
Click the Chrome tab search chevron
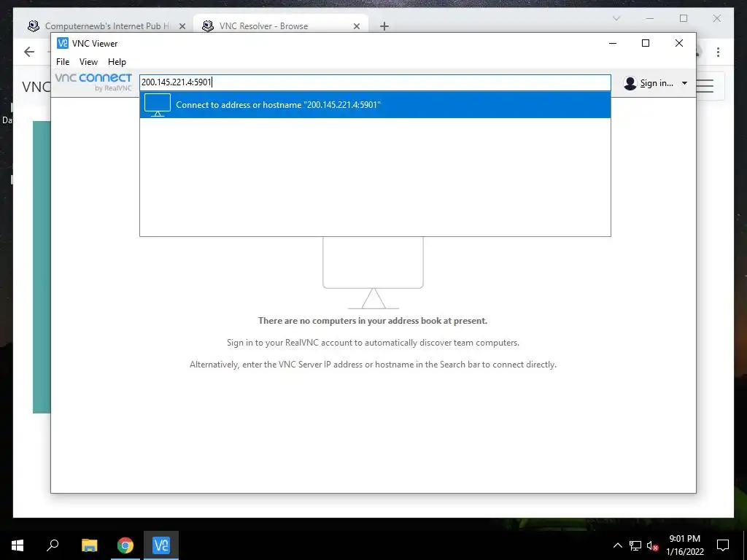616,18
